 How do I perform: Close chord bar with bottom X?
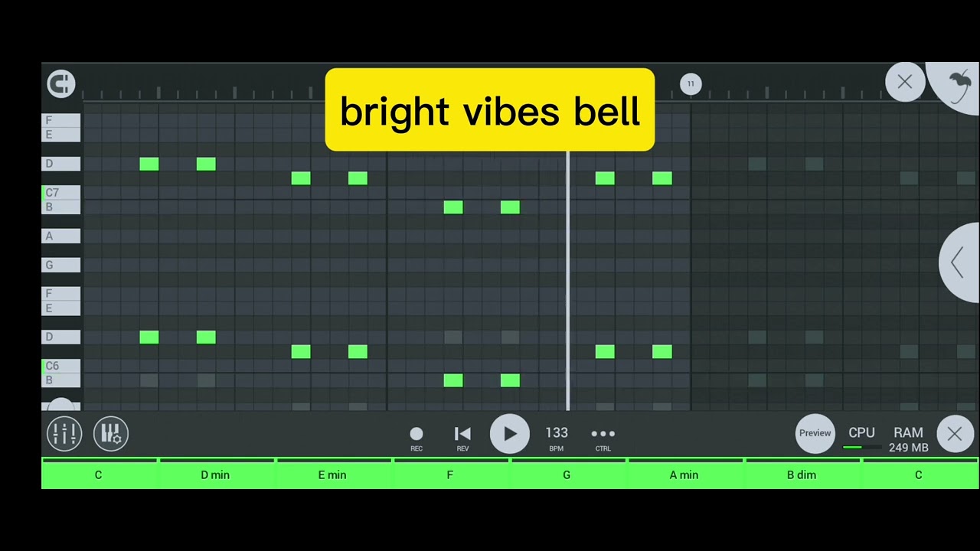(x=955, y=434)
